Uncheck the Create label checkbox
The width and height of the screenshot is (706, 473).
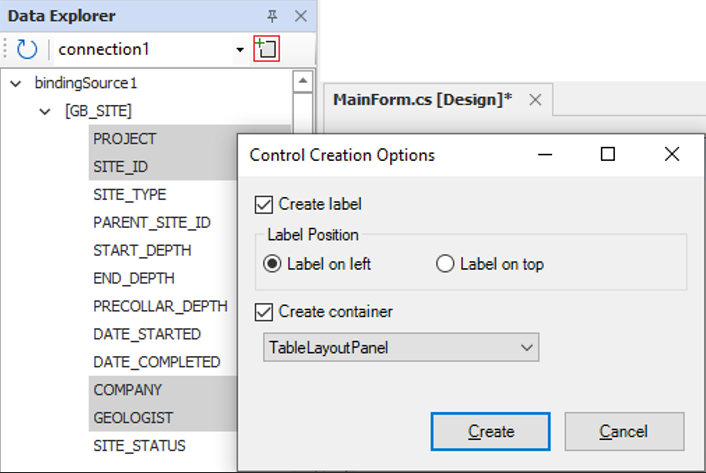tap(264, 204)
